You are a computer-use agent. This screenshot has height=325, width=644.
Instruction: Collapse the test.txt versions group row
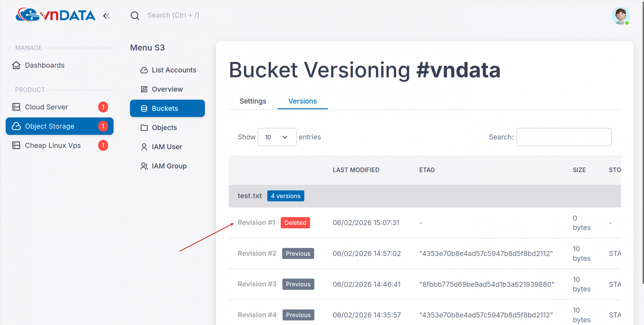(250, 196)
